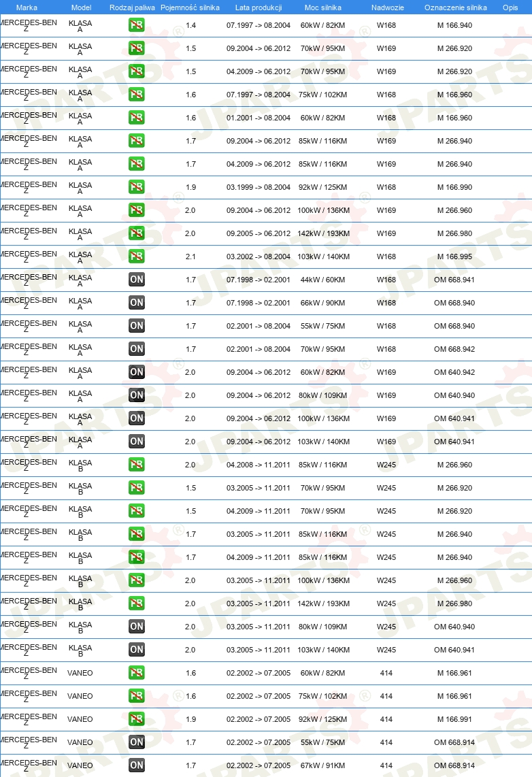Select the date range 09.2005 -> 06.2012
Image resolution: width=532 pixels, height=777 pixels.
tap(259, 233)
